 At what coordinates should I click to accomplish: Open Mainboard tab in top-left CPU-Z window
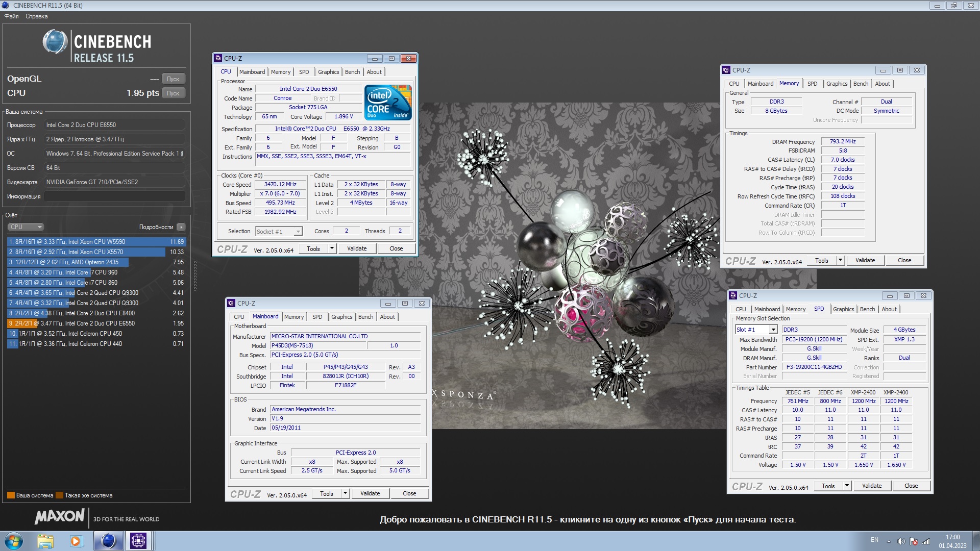pyautogui.click(x=252, y=72)
